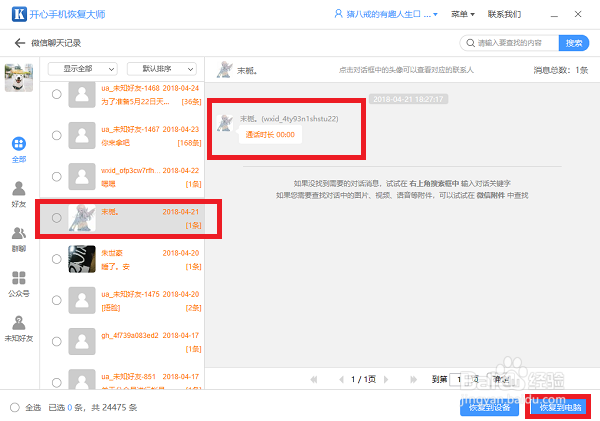Select radio for ua_未知好友-1475 conversation
The width and height of the screenshot is (600, 421).
(57, 300)
